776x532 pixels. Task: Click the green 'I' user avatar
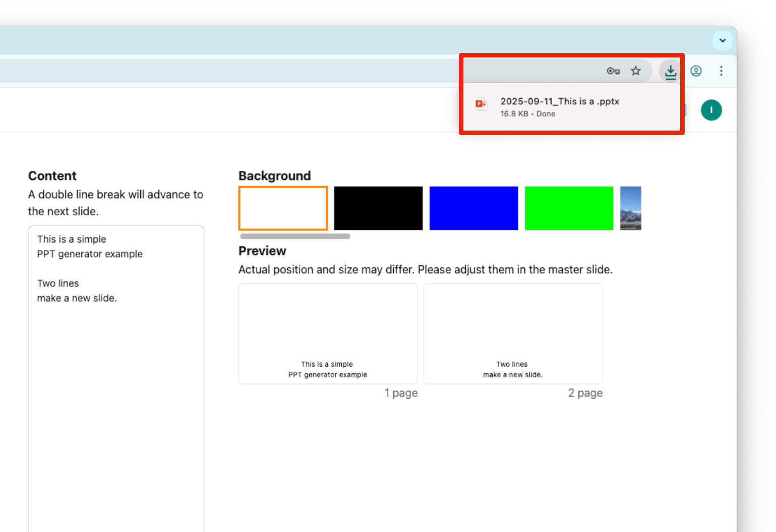711,110
